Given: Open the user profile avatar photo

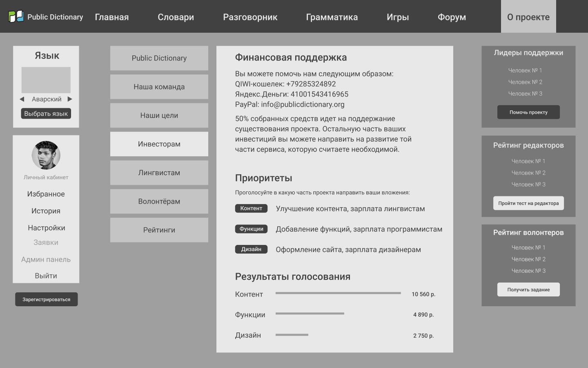Looking at the screenshot, I should 46,155.
